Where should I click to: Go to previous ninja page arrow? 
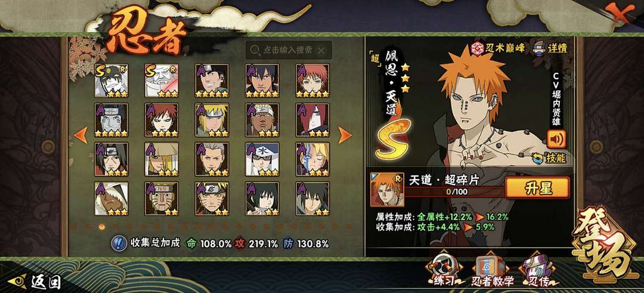tap(81, 135)
